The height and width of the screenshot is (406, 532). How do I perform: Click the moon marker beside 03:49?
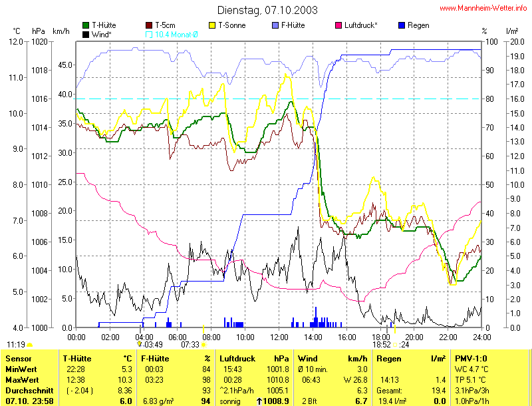point(140,345)
